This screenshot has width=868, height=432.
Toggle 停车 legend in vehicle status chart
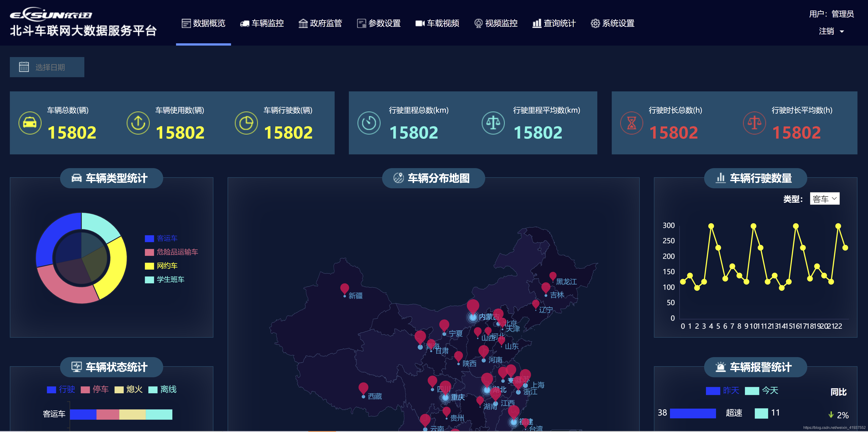(x=95, y=390)
